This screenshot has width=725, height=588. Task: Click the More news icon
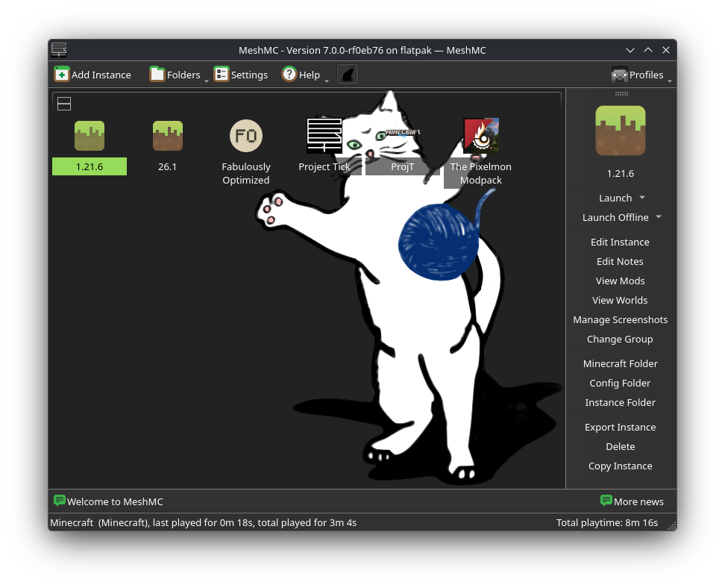pyautogui.click(x=606, y=501)
